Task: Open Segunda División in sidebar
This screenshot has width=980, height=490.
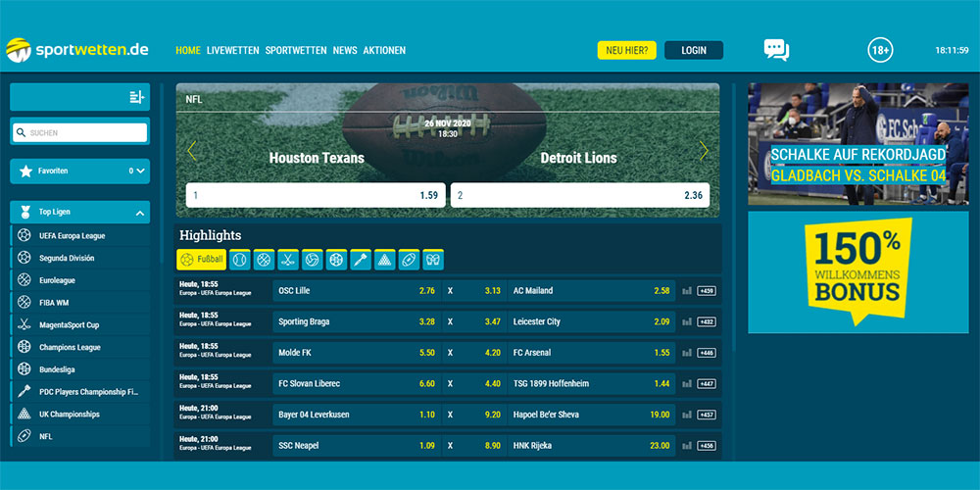Action: click(80, 258)
